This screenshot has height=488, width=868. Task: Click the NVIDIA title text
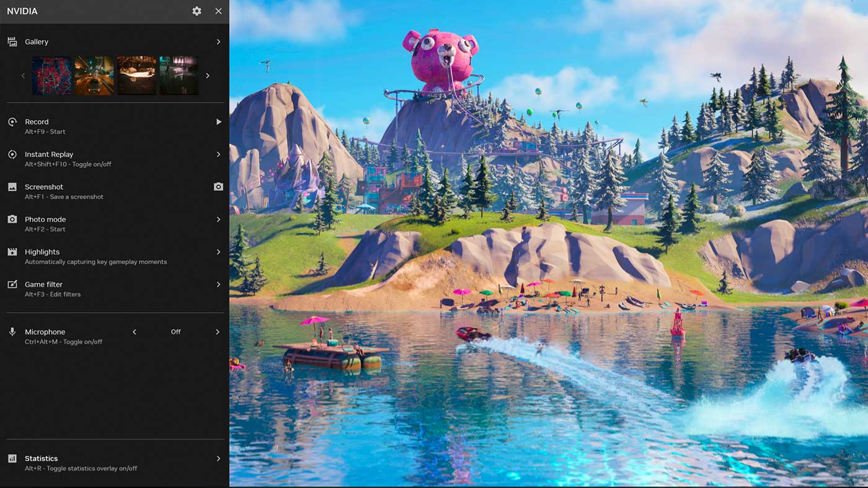coord(22,11)
